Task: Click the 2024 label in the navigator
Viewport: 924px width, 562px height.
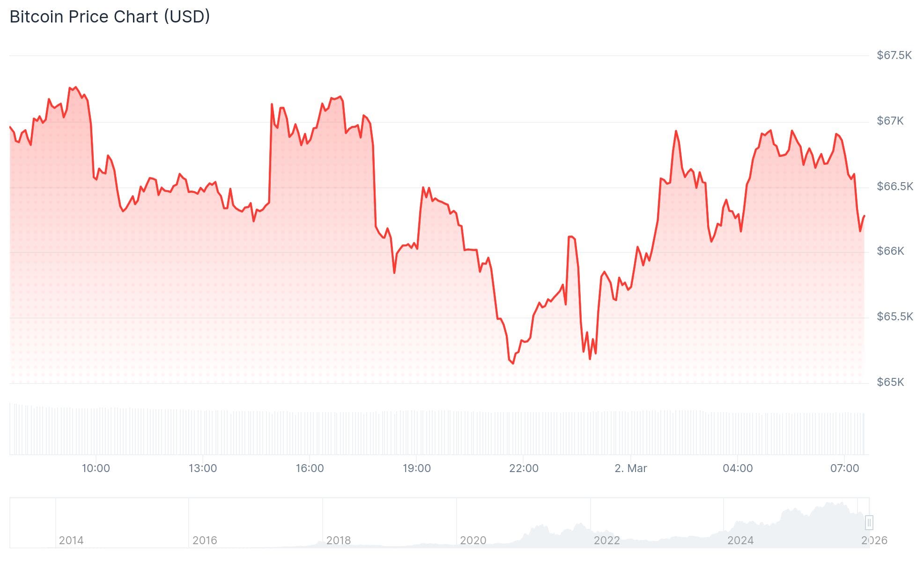Action: (740, 540)
